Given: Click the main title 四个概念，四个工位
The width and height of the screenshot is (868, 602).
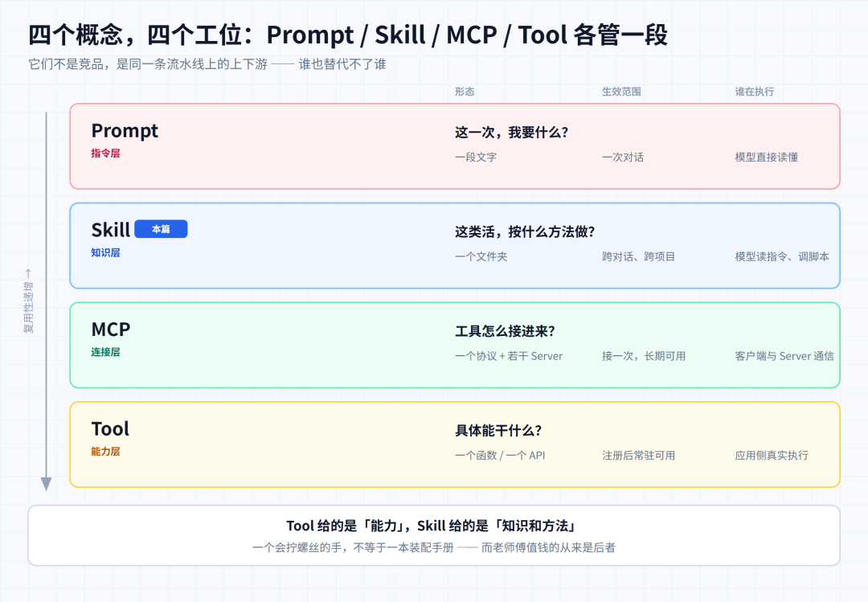Looking at the screenshot, I should coord(348,35).
